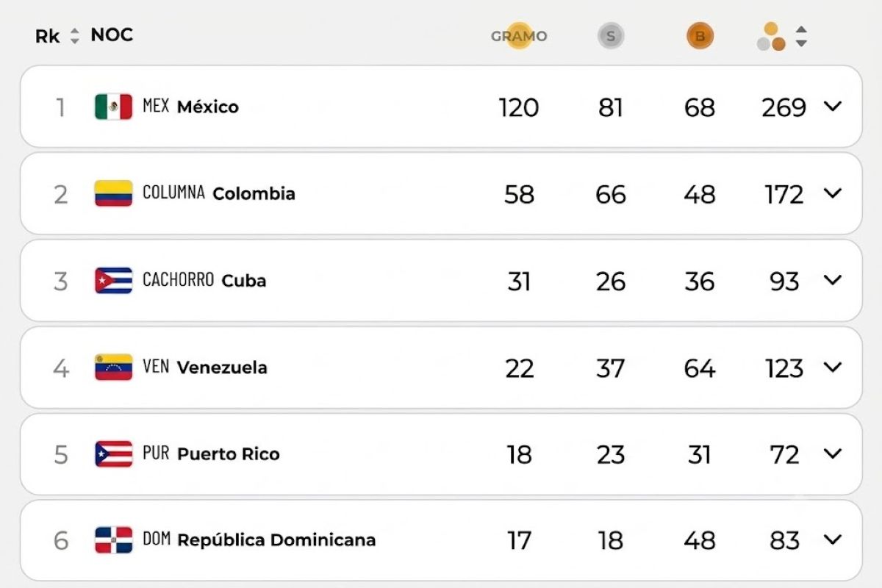Image resolution: width=882 pixels, height=588 pixels.
Task: Sort by the gold medal column icon
Action: tap(519, 35)
